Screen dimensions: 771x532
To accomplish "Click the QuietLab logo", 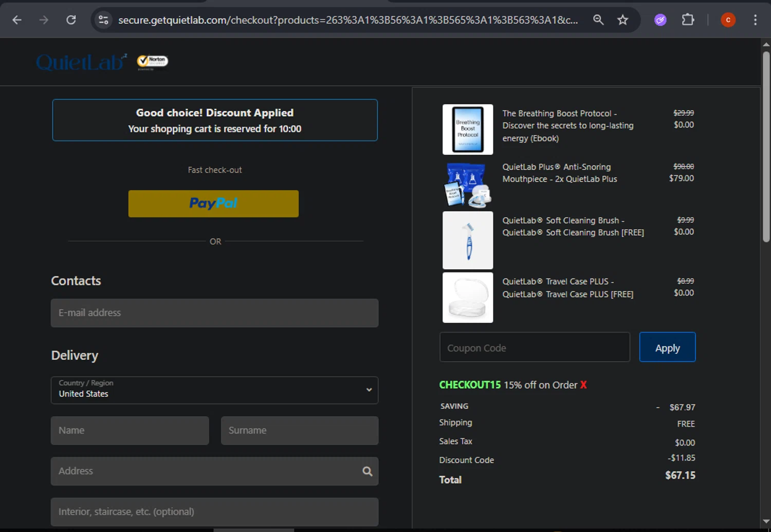I will pos(81,62).
